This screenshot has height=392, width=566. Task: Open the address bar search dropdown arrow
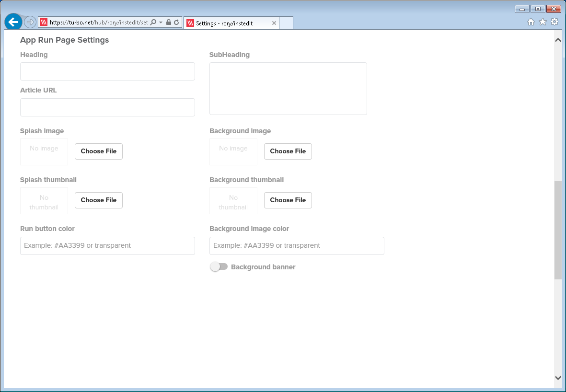(160, 23)
